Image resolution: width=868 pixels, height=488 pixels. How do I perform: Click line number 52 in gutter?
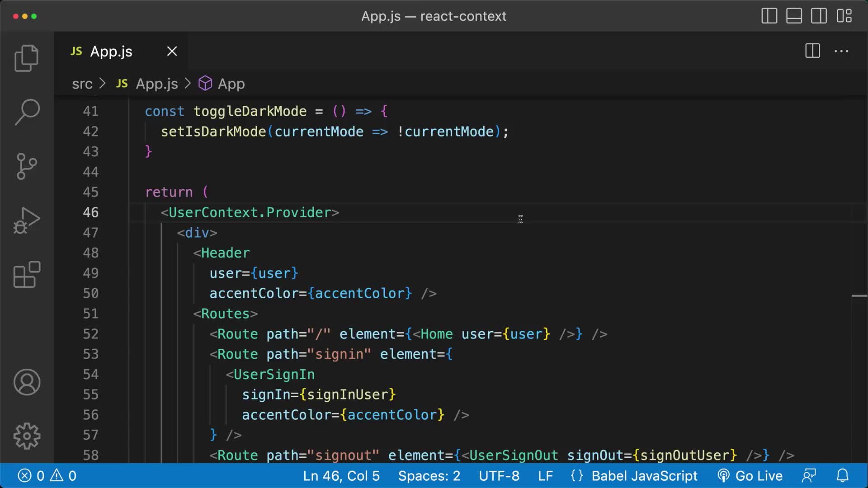[x=90, y=334]
